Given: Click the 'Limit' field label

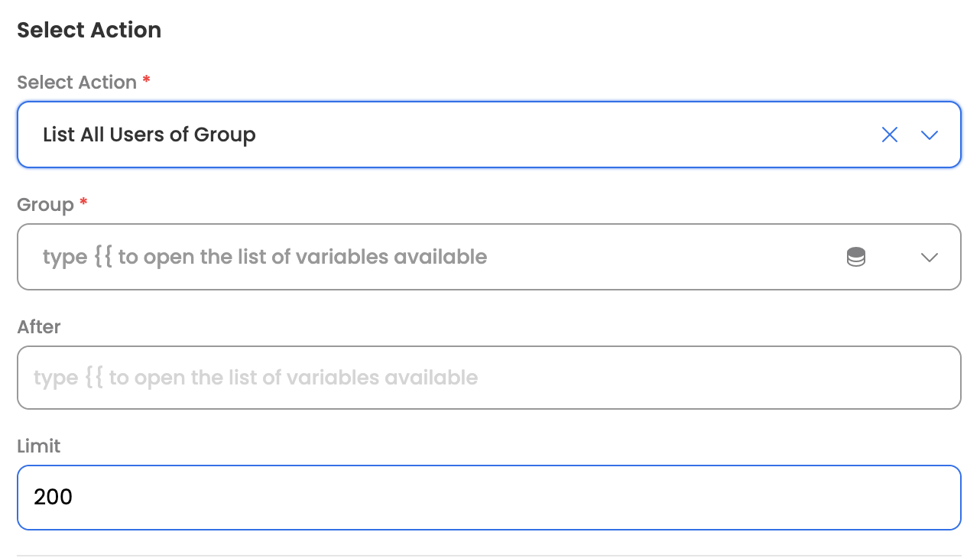Looking at the screenshot, I should click(x=39, y=446).
